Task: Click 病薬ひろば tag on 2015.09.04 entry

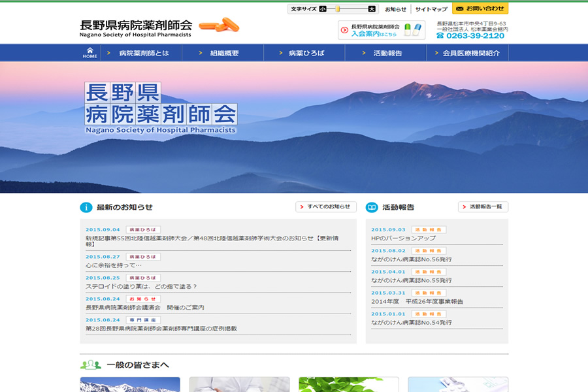Action: click(x=143, y=229)
